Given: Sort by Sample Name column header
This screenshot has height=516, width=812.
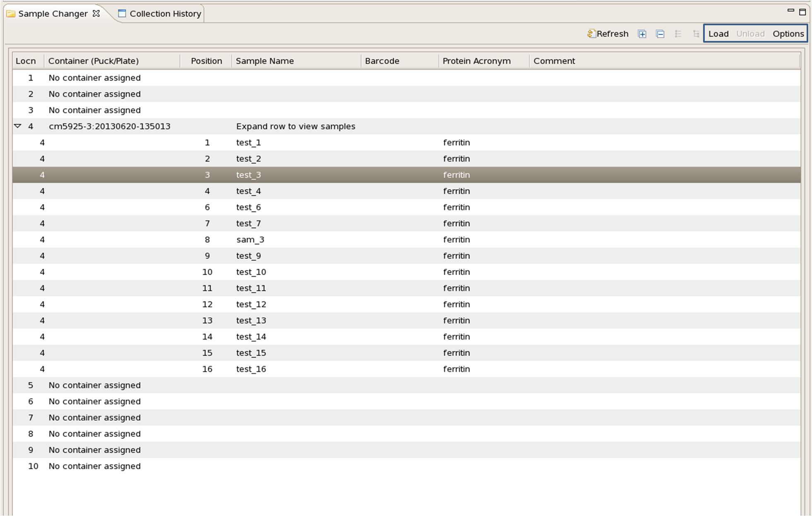Looking at the screenshot, I should click(x=265, y=61).
